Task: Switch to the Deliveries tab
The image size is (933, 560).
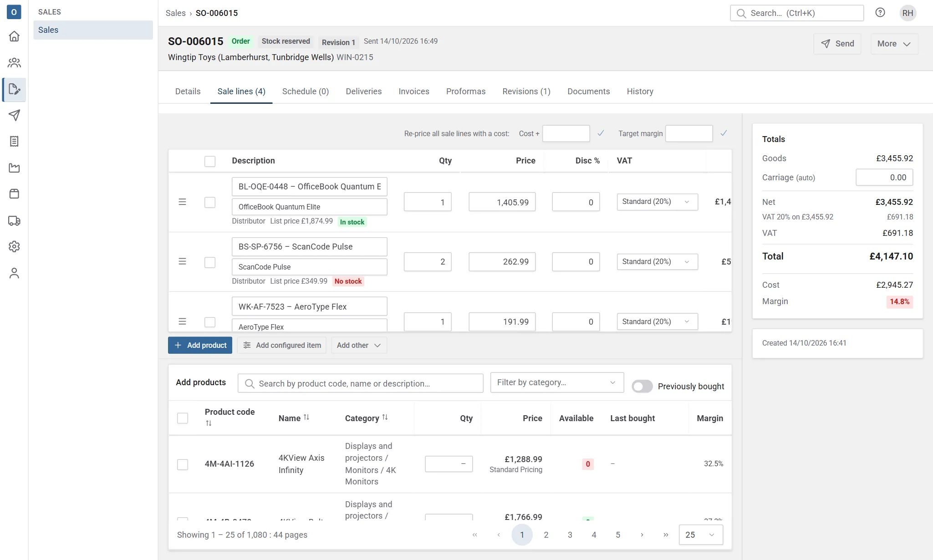Action: coord(363,92)
